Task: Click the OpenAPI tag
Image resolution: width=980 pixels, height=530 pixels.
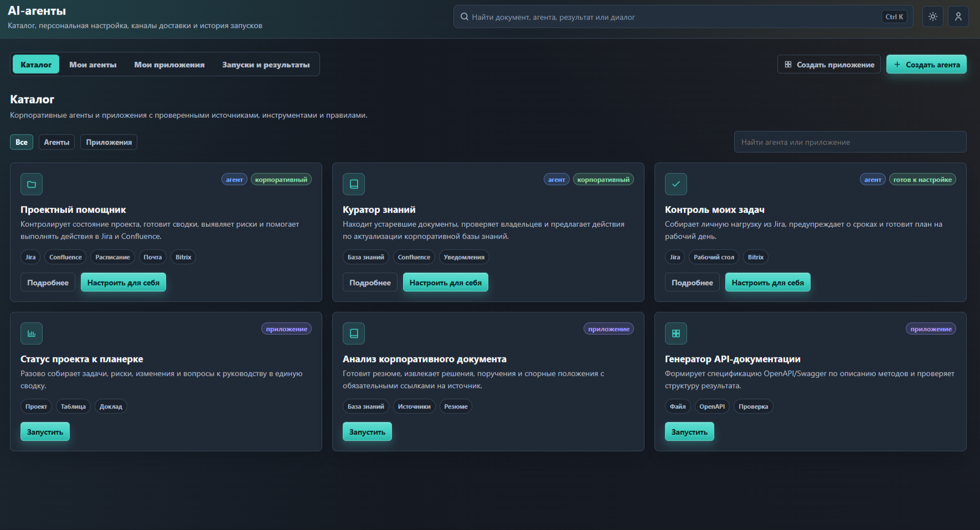Action: point(712,406)
